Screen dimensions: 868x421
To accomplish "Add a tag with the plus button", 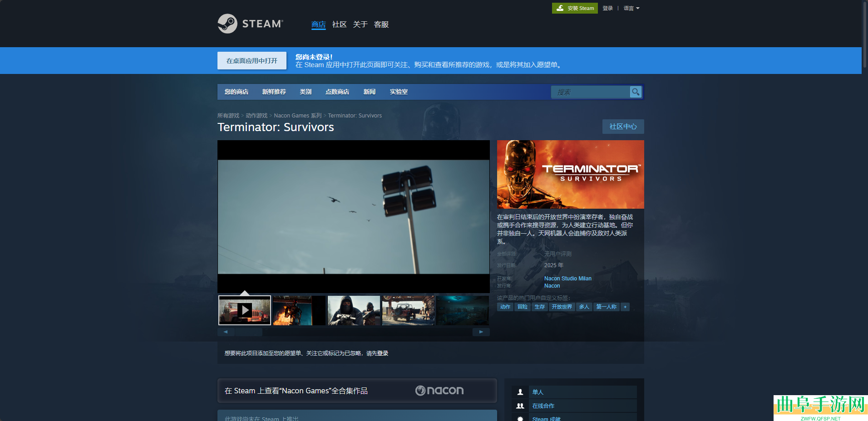I will 625,307.
